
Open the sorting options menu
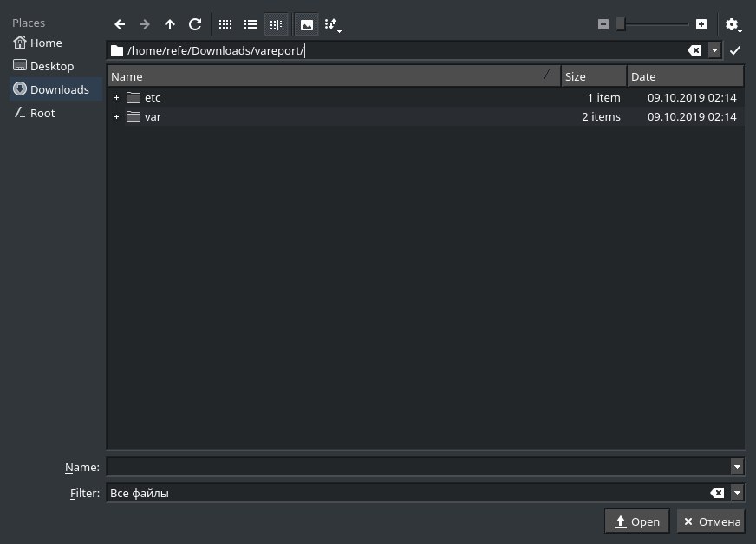(x=333, y=24)
